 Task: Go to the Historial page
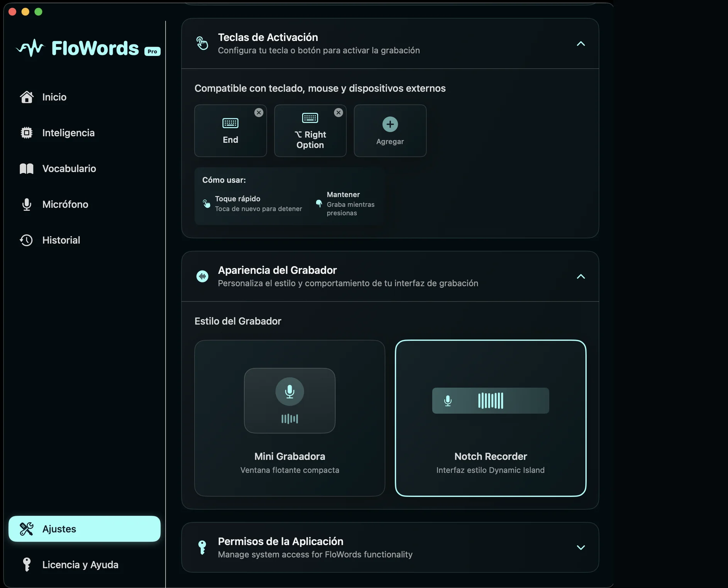click(61, 240)
